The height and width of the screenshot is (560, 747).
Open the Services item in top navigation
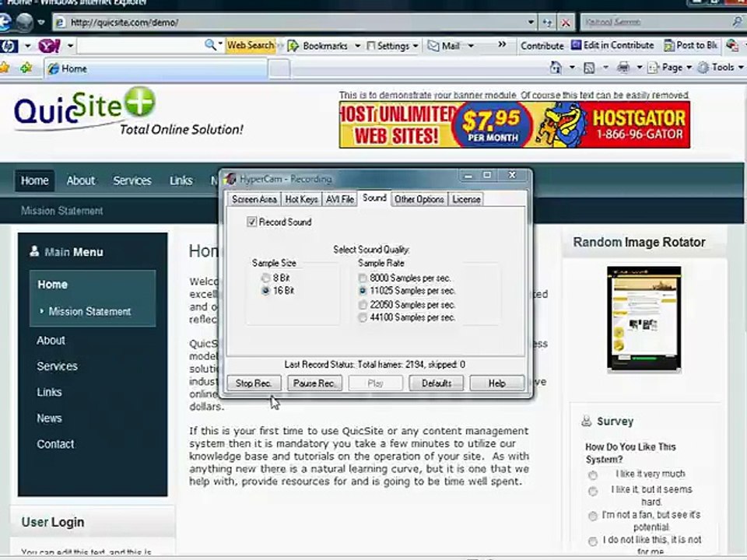[132, 180]
